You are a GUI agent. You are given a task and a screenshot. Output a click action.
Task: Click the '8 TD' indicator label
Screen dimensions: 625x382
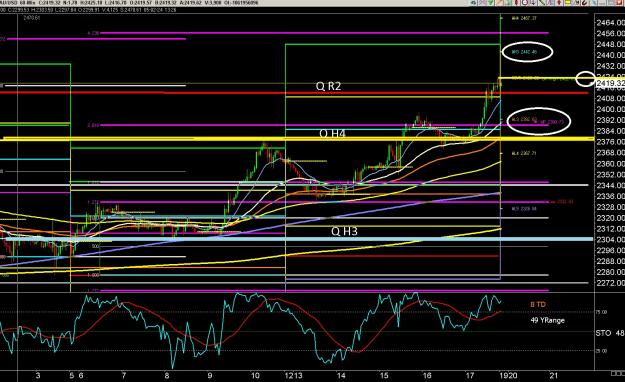click(x=538, y=305)
